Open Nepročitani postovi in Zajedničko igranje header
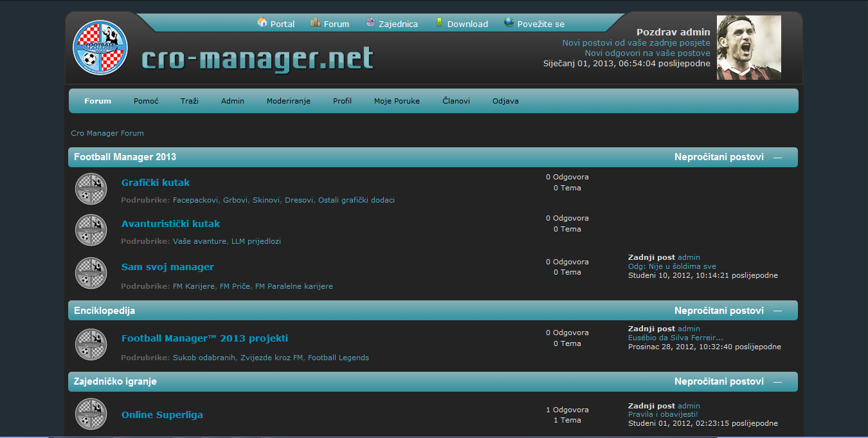The image size is (868, 438). click(x=719, y=381)
